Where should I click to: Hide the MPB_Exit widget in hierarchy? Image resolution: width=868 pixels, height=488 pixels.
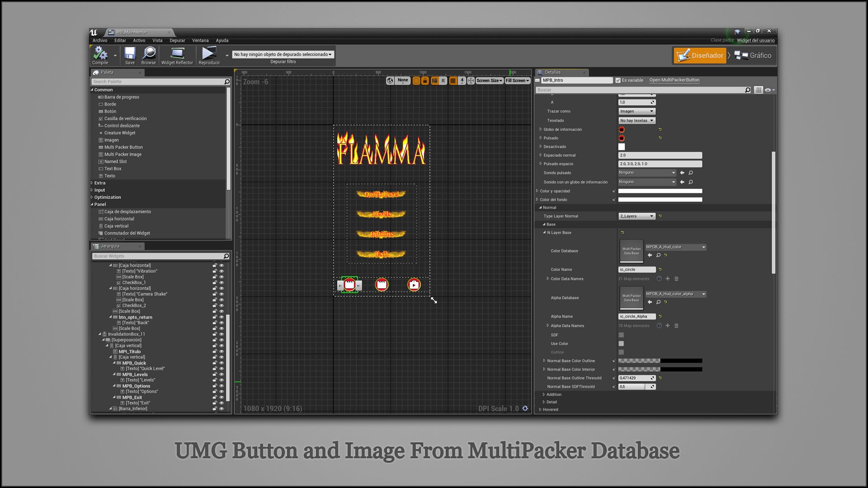pyautogui.click(x=221, y=397)
